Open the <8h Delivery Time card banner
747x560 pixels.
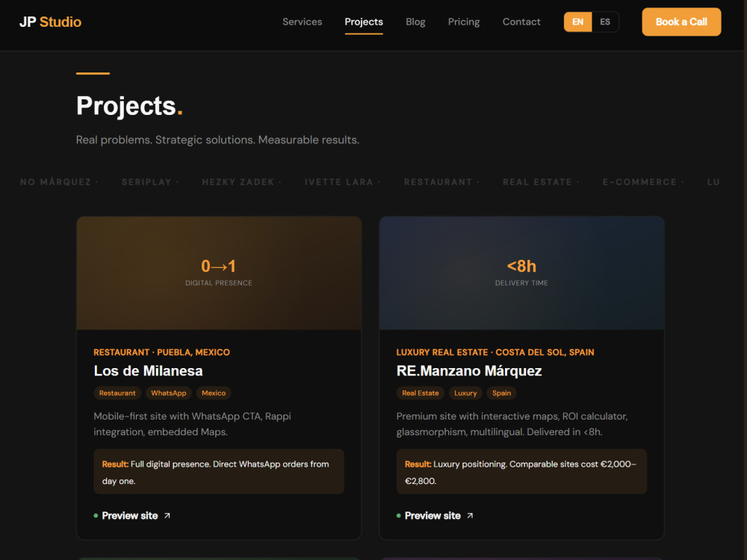click(x=521, y=273)
